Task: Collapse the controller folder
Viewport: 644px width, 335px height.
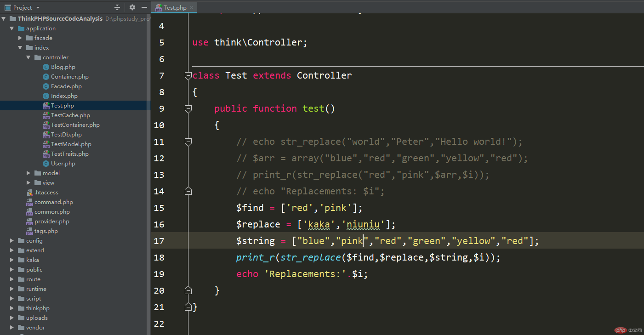Action: (x=28, y=57)
